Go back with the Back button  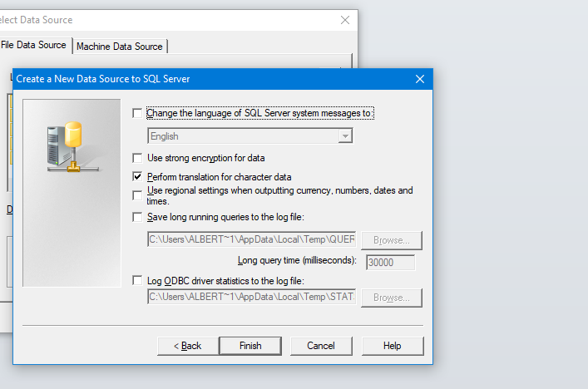point(188,346)
